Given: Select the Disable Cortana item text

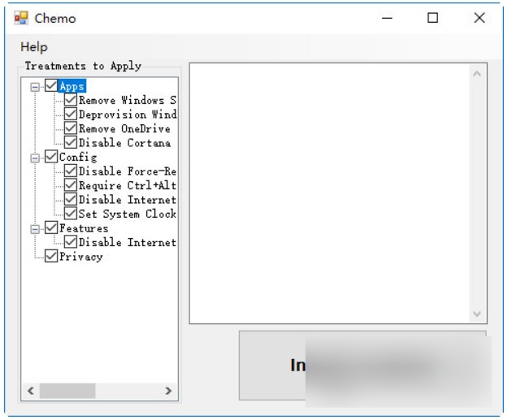Looking at the screenshot, I should click(124, 143).
